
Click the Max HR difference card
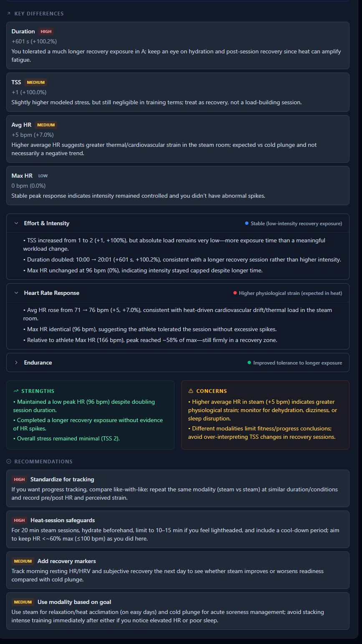(x=178, y=186)
